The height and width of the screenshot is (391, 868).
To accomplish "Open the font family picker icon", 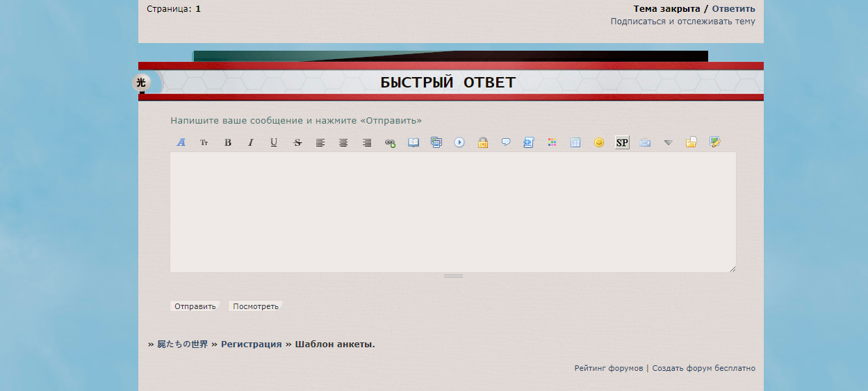I will click(181, 142).
